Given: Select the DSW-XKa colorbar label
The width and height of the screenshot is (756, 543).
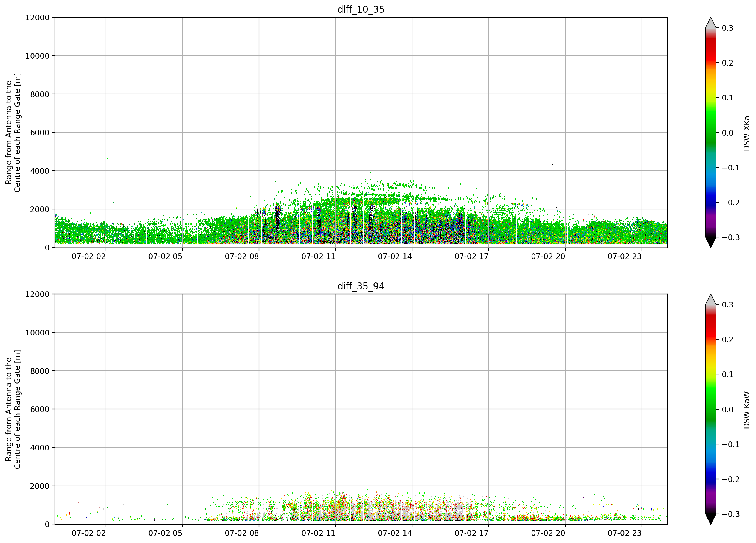Looking at the screenshot, I should [x=747, y=133].
